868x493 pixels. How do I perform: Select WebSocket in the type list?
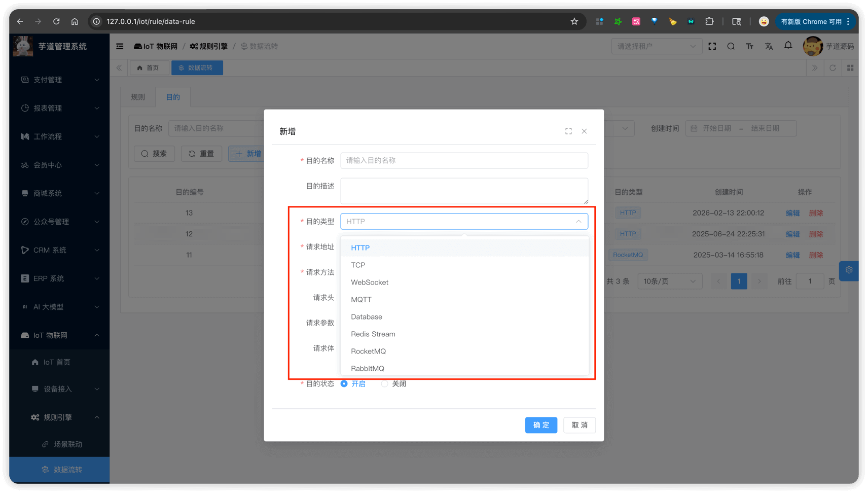[370, 283]
